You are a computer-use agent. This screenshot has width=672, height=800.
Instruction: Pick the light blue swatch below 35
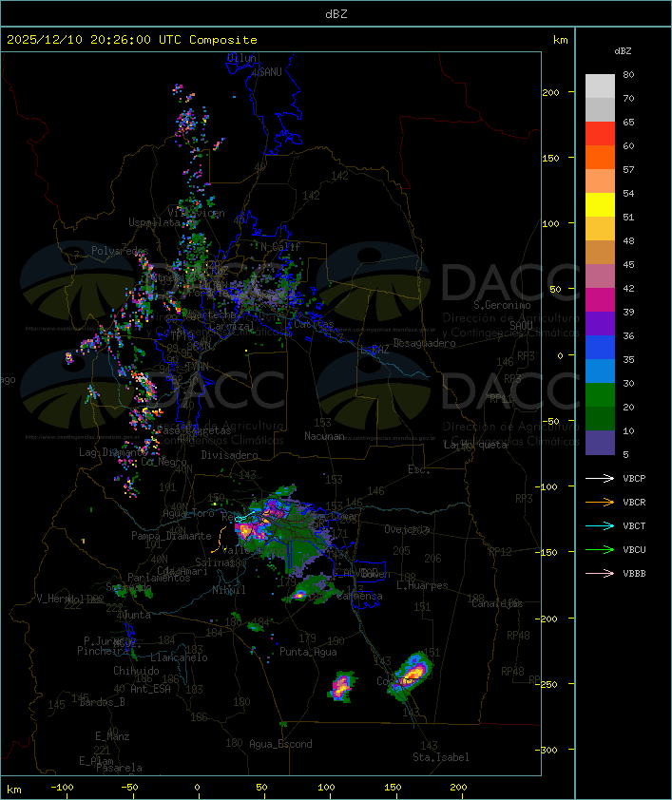pyautogui.click(x=600, y=371)
